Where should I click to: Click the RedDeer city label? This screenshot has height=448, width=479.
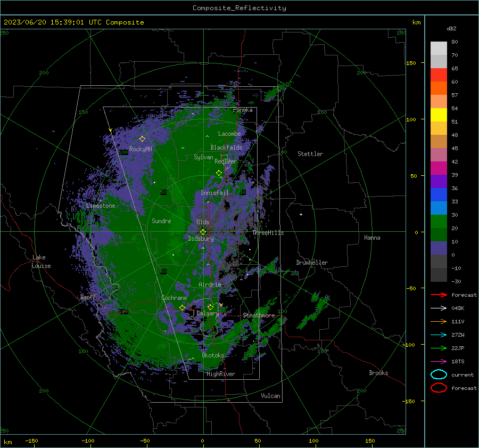coord(226,161)
